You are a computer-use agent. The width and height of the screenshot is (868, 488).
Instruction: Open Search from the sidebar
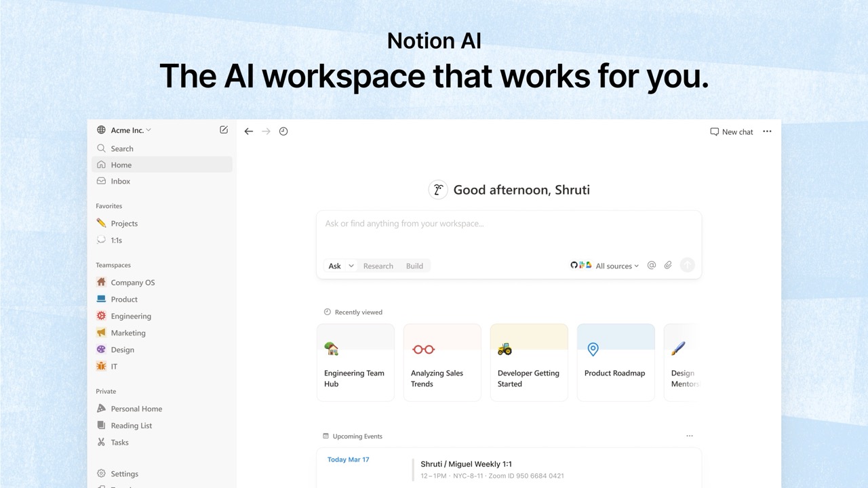pos(121,148)
